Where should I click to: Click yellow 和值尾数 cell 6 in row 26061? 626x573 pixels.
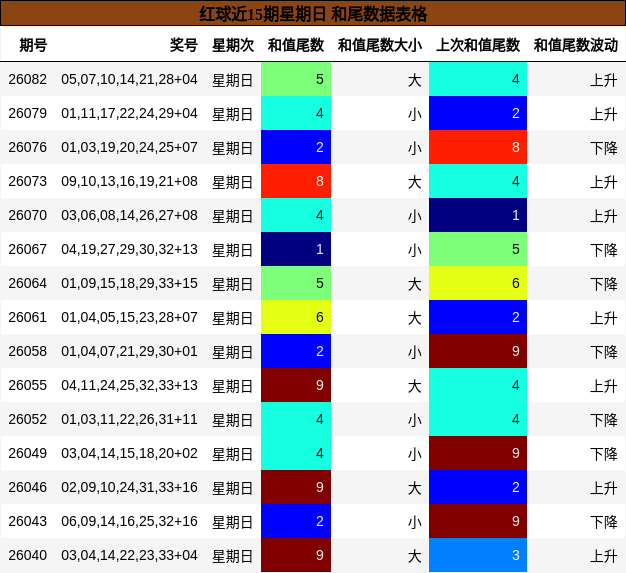pyautogui.click(x=296, y=317)
